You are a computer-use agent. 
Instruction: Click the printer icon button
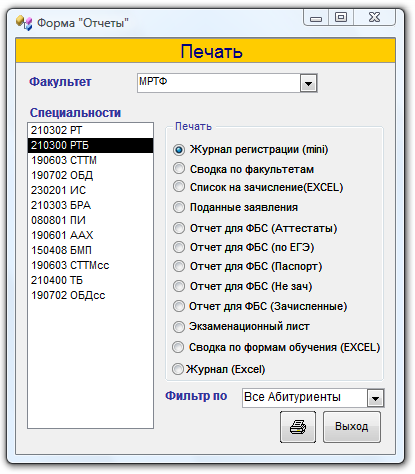(x=298, y=427)
